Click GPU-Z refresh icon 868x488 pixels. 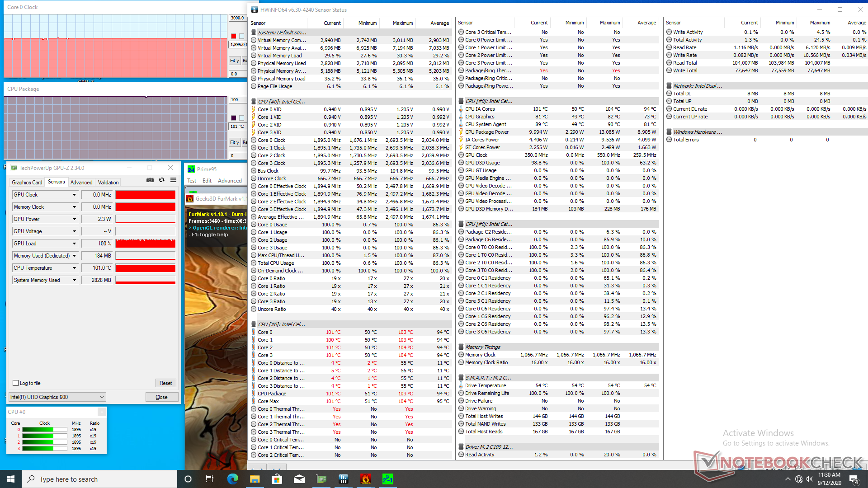click(x=161, y=180)
